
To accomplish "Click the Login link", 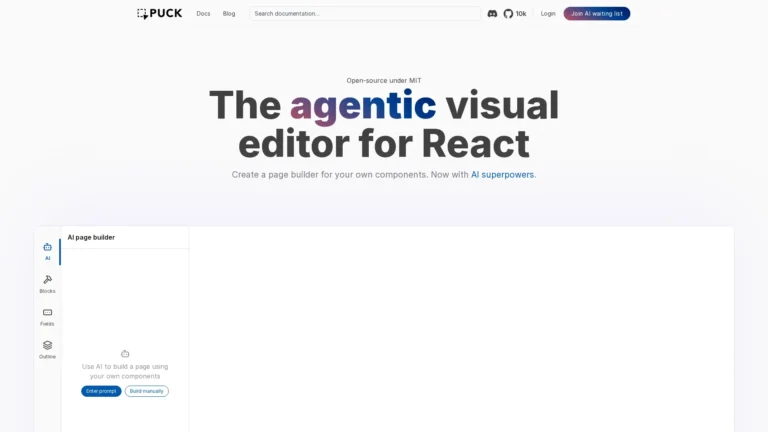I will point(548,14).
